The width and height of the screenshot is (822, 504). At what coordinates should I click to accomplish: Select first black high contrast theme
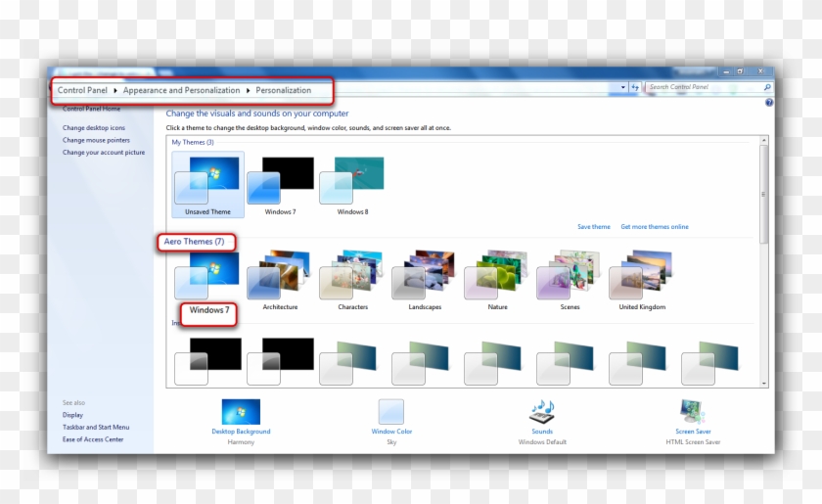[x=207, y=361]
